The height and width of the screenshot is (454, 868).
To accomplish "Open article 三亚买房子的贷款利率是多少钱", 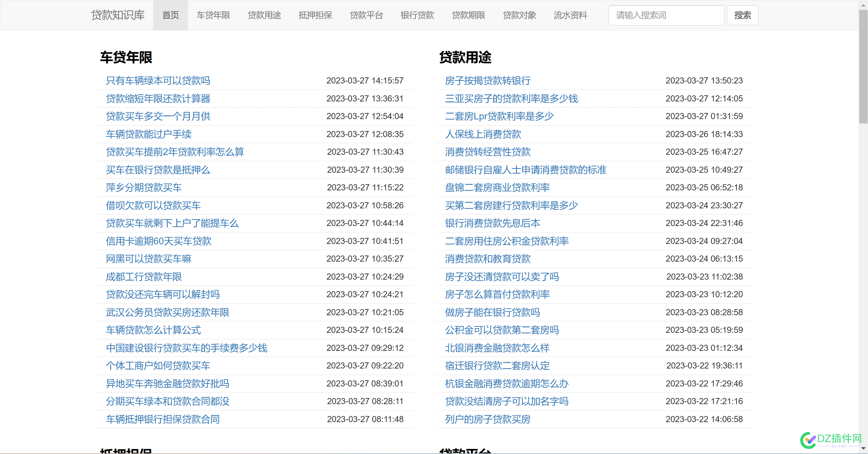I will pos(511,99).
